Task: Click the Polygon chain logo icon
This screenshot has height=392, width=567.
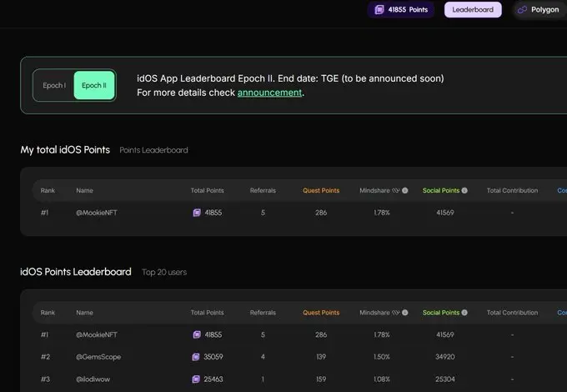Action: [x=522, y=10]
